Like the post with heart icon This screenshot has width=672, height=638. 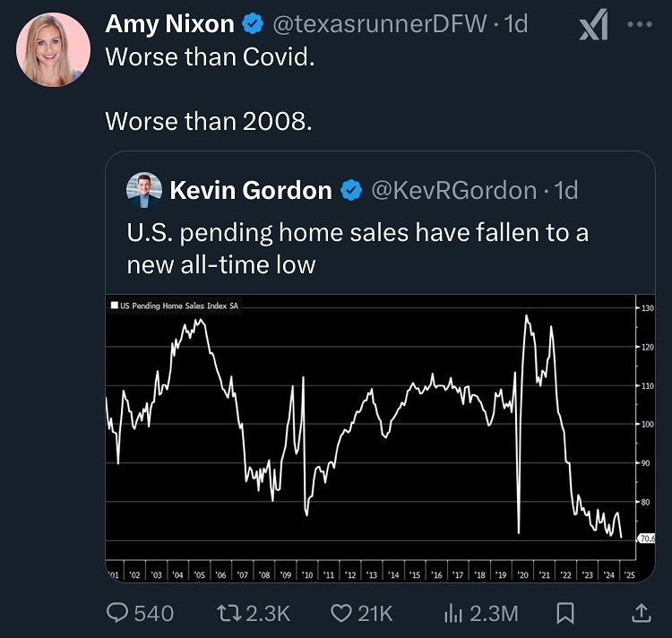(x=341, y=613)
